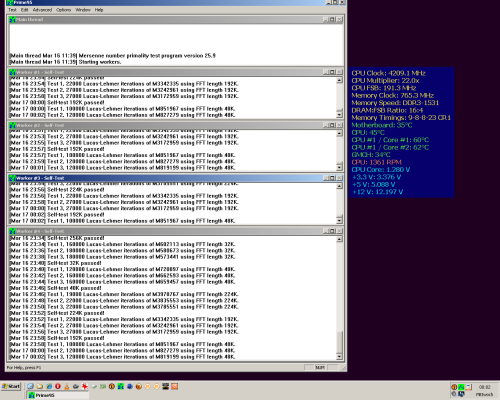This screenshot has width=500, height=400.
Task: Open the Advanced menu
Action: coord(42,10)
